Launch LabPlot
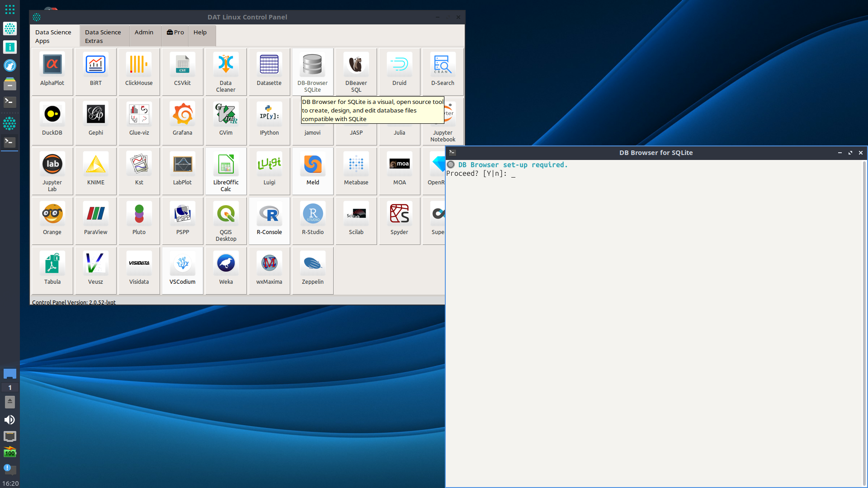Image resolution: width=868 pixels, height=488 pixels. 183,171
